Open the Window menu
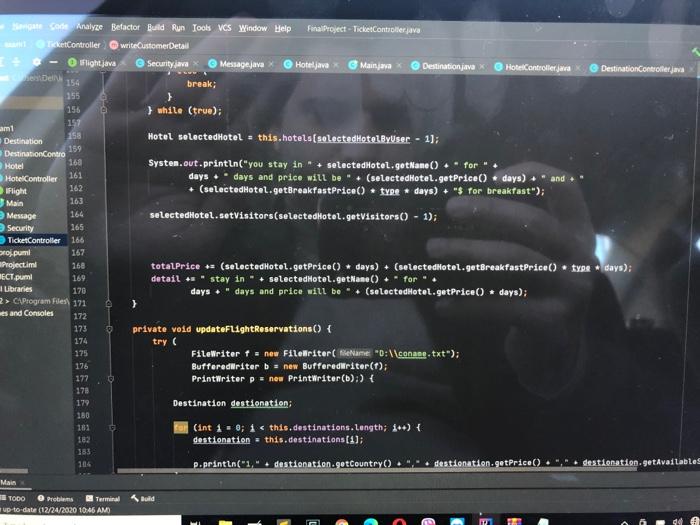Viewport: 700px width, 525px height. [253, 29]
